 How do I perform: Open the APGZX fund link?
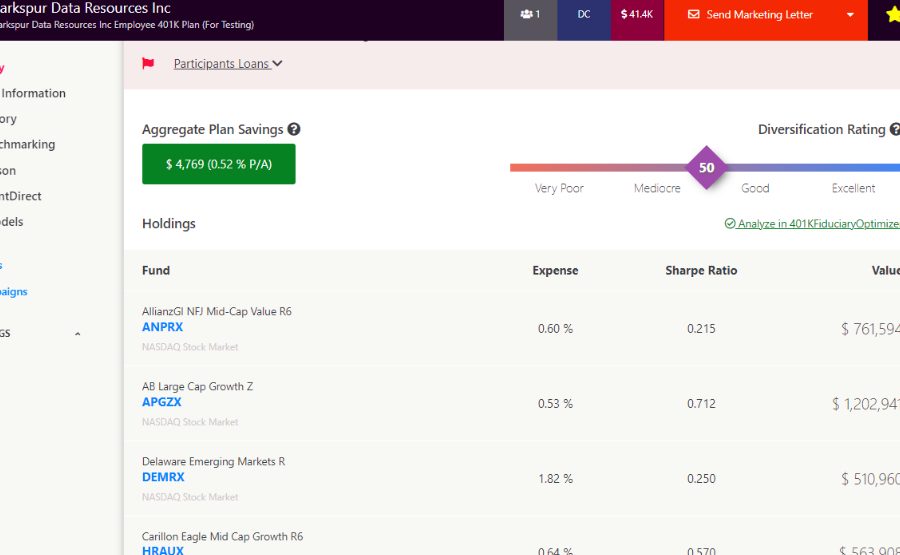(x=161, y=402)
